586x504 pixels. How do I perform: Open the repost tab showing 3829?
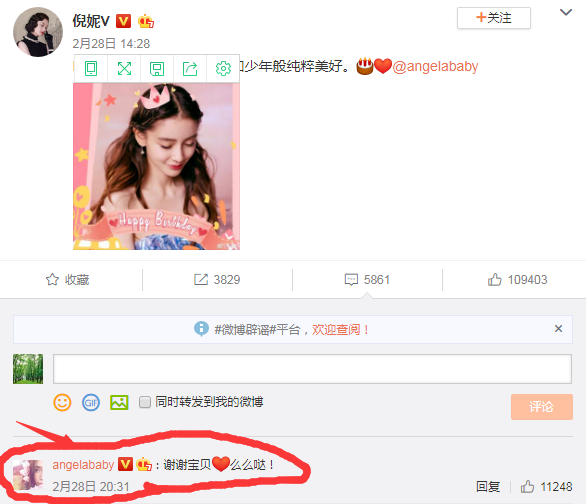[x=217, y=279]
